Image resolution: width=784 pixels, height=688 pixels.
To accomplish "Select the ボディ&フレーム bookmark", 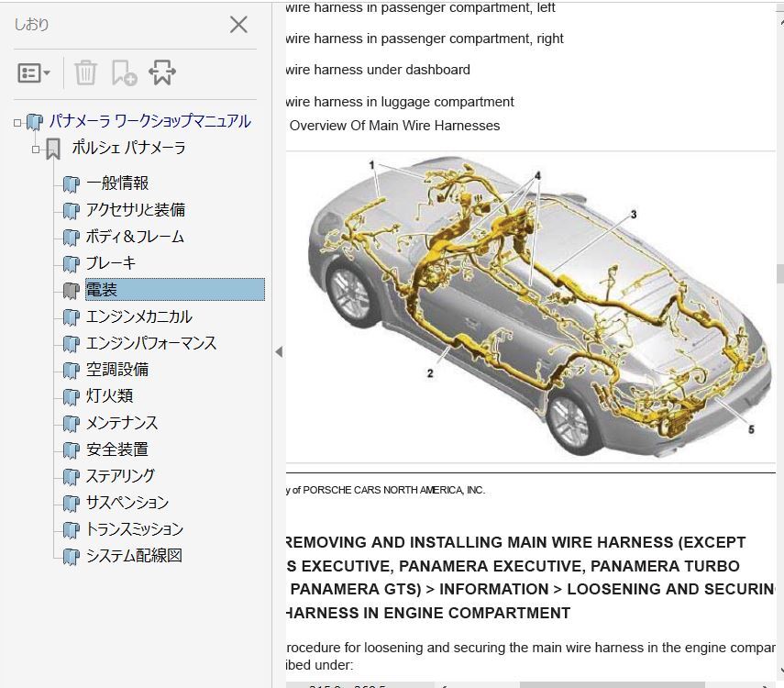I will pos(135,236).
